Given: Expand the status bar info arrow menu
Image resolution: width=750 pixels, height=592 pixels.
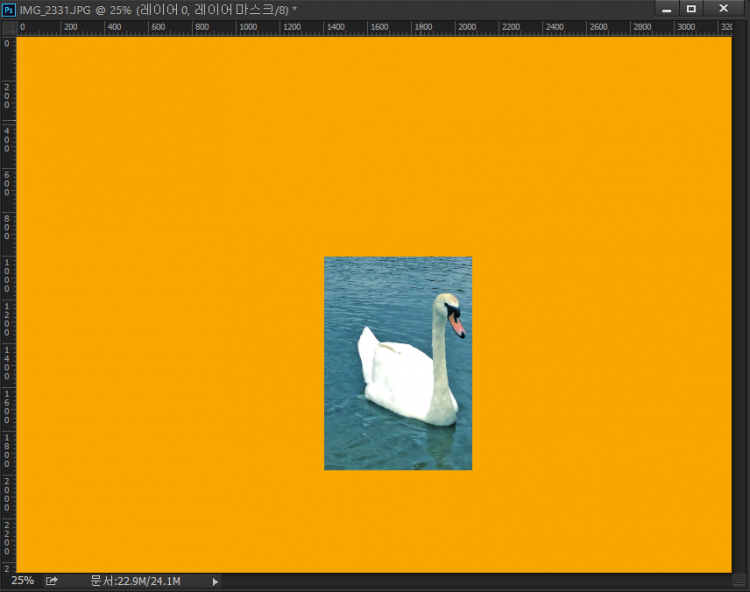Looking at the screenshot, I should click(215, 581).
